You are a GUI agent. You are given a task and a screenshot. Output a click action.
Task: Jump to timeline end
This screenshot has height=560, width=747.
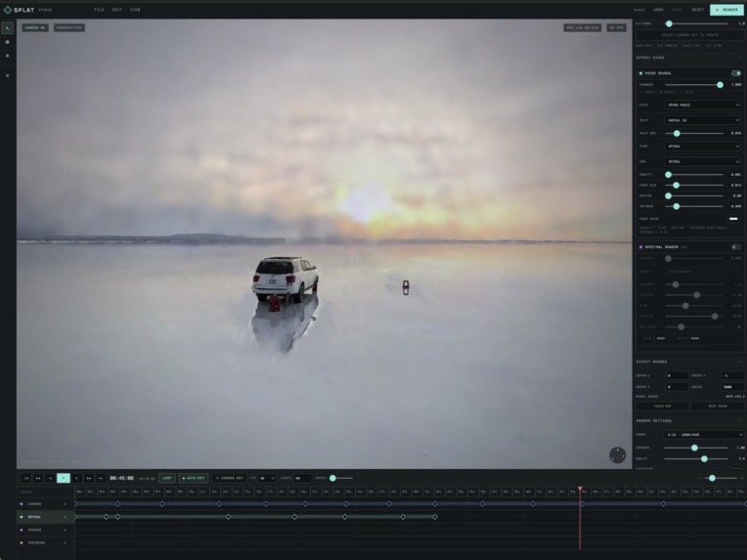(101, 478)
